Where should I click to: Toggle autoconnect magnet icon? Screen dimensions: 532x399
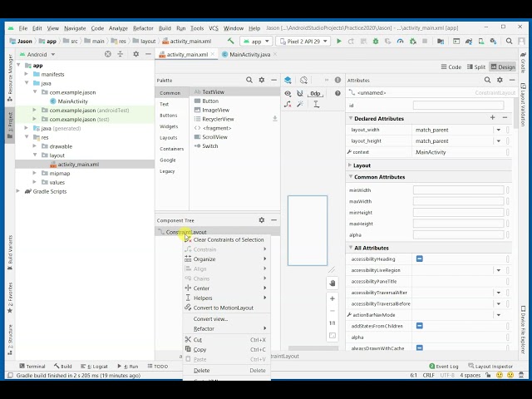pyautogui.click(x=300, y=93)
